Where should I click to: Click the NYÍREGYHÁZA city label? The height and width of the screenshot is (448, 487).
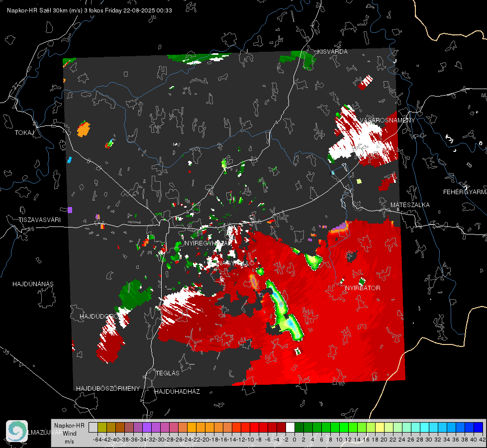207,243
